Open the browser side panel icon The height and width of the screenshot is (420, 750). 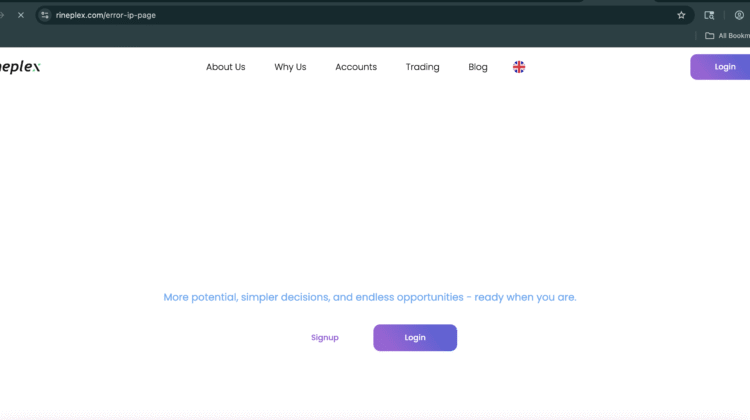[709, 15]
